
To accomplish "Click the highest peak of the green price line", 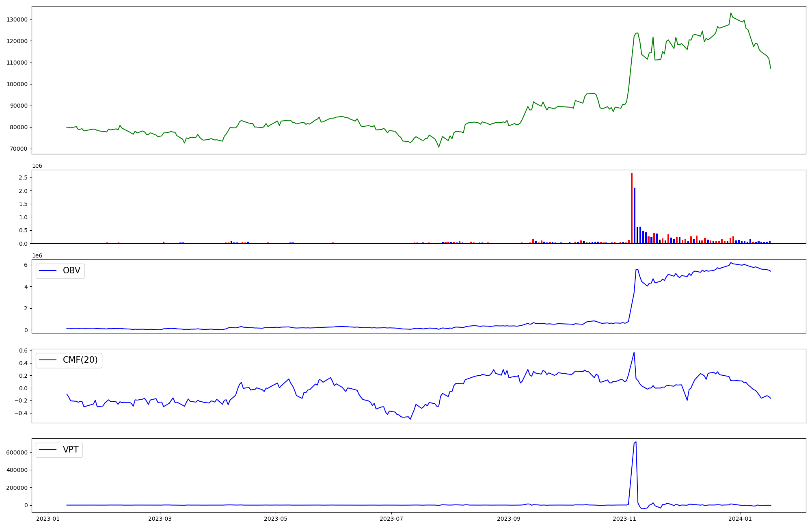I will [731, 13].
